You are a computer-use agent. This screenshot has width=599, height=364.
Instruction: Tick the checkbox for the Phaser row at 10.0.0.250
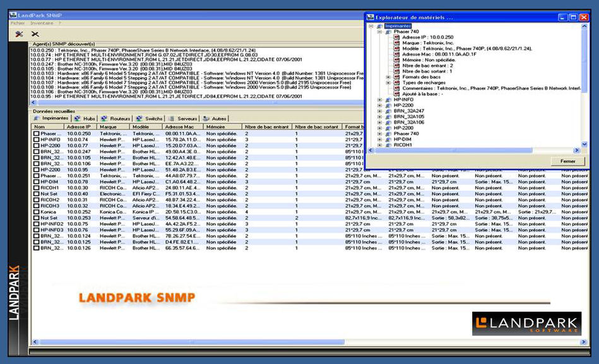[36, 134]
